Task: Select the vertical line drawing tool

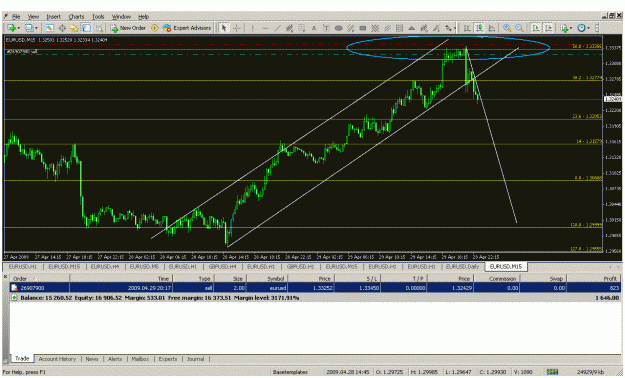Action: [x=252, y=28]
